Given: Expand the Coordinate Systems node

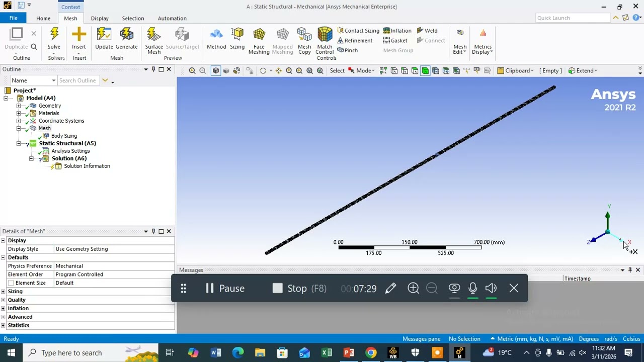Looking at the screenshot, I should (19, 121).
